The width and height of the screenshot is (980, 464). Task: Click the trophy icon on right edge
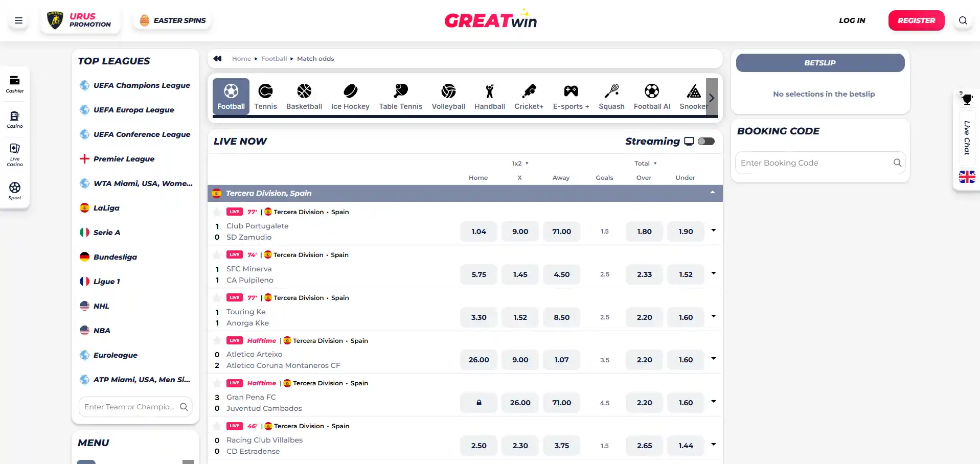967,100
